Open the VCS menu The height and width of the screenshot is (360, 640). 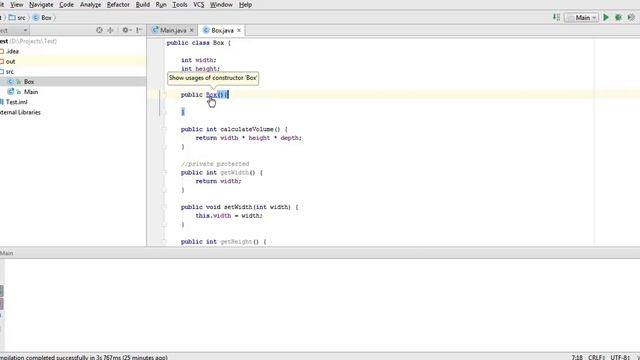(x=198, y=5)
